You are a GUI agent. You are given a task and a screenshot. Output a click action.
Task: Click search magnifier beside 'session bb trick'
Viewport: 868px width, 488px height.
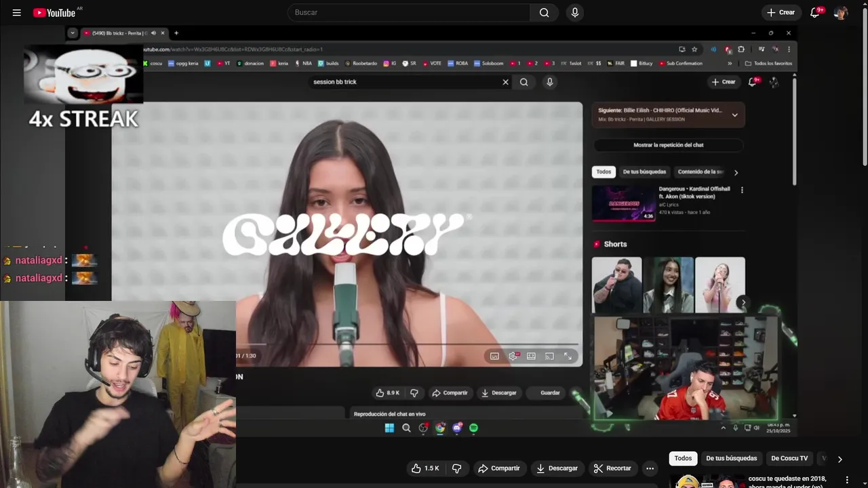(524, 82)
